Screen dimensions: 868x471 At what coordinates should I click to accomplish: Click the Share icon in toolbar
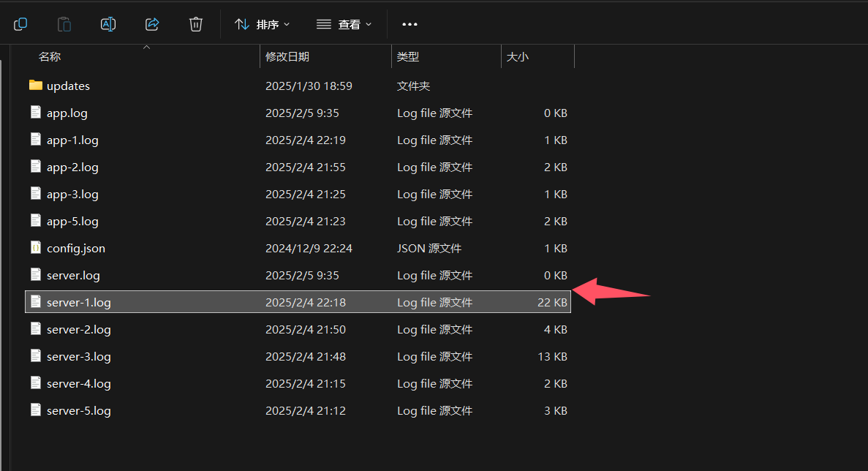151,24
